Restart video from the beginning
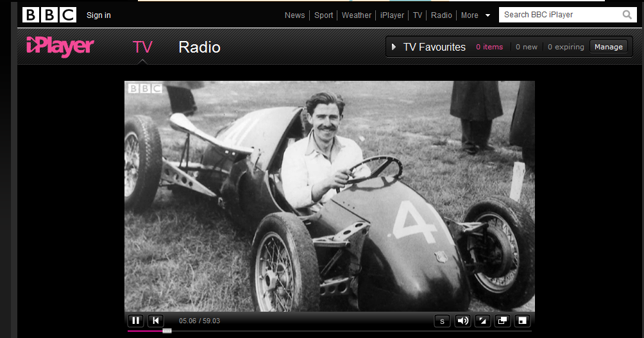 (x=155, y=321)
